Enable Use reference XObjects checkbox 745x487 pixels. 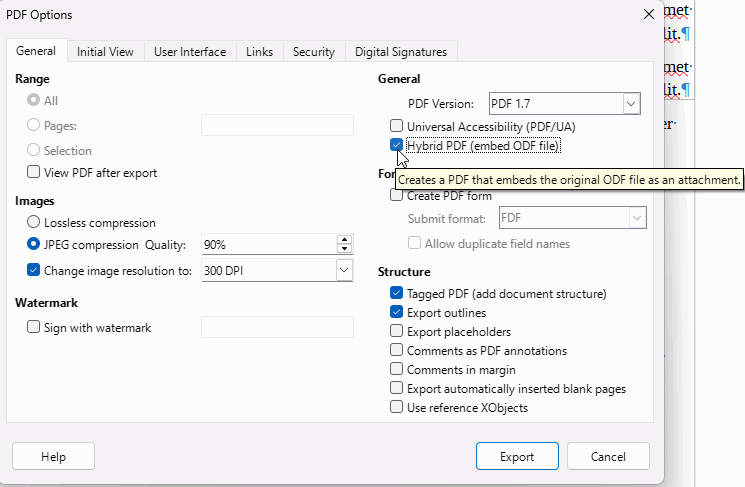click(x=396, y=407)
